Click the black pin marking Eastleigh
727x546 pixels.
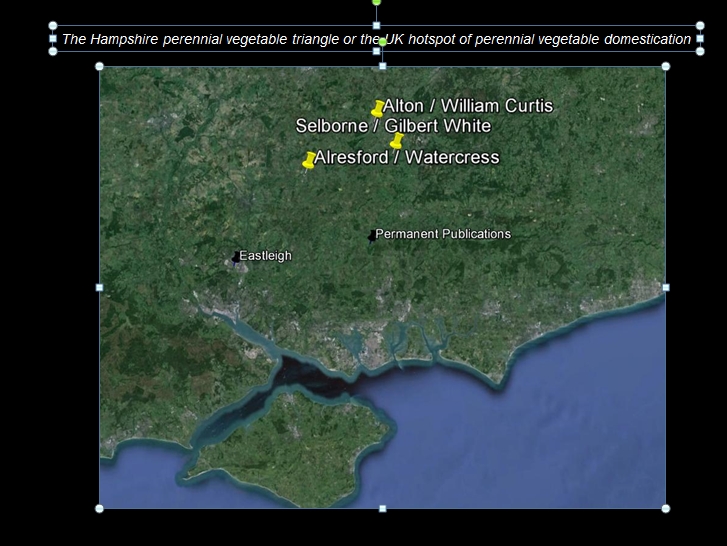(x=236, y=257)
